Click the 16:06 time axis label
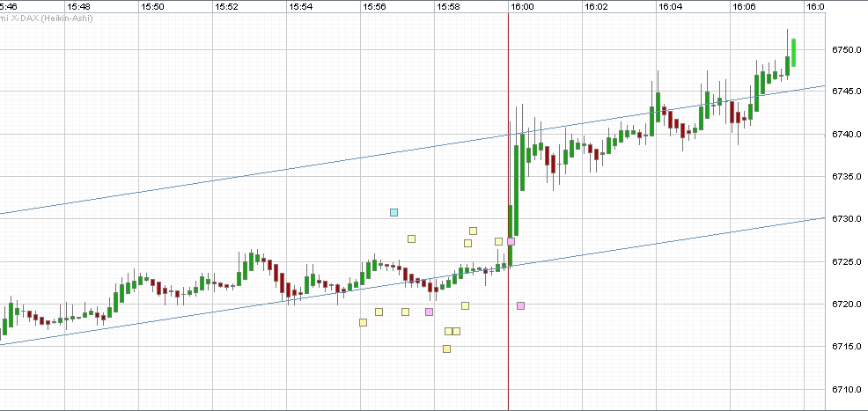This screenshot has width=868, height=411. click(x=744, y=7)
